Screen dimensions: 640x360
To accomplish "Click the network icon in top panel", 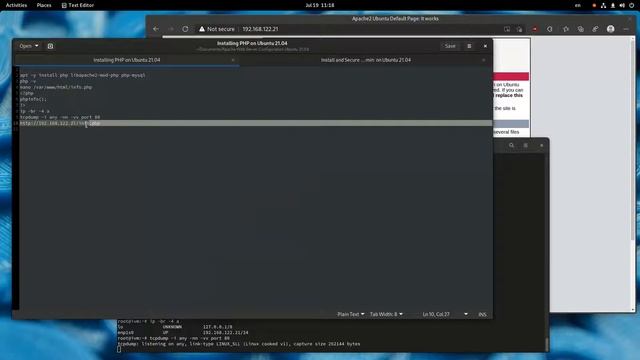I will pos(603,5).
